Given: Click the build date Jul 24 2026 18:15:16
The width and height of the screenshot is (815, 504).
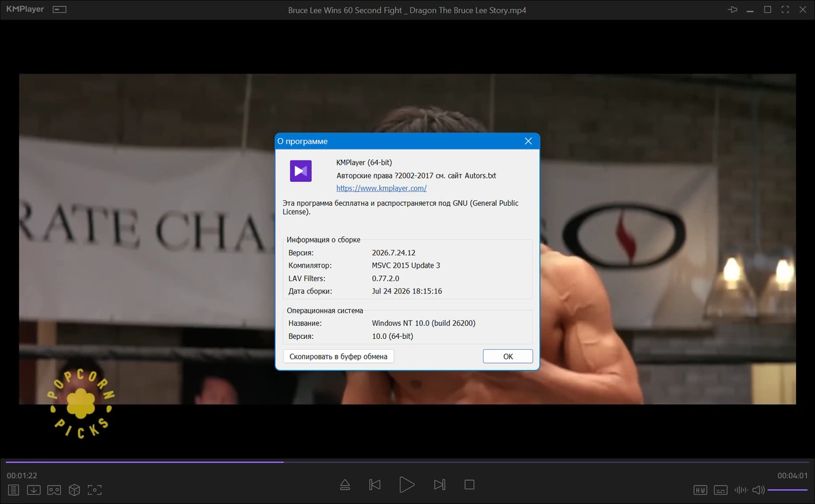Looking at the screenshot, I should 407,291.
